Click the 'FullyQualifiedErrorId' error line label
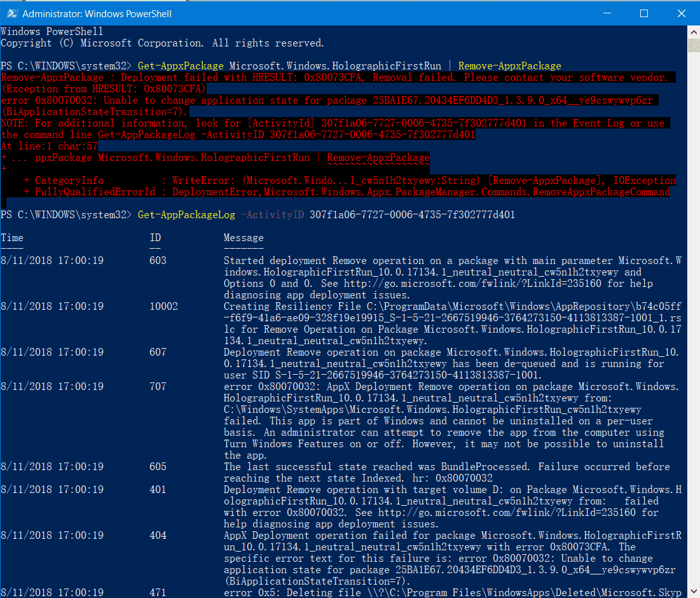 coord(95,192)
